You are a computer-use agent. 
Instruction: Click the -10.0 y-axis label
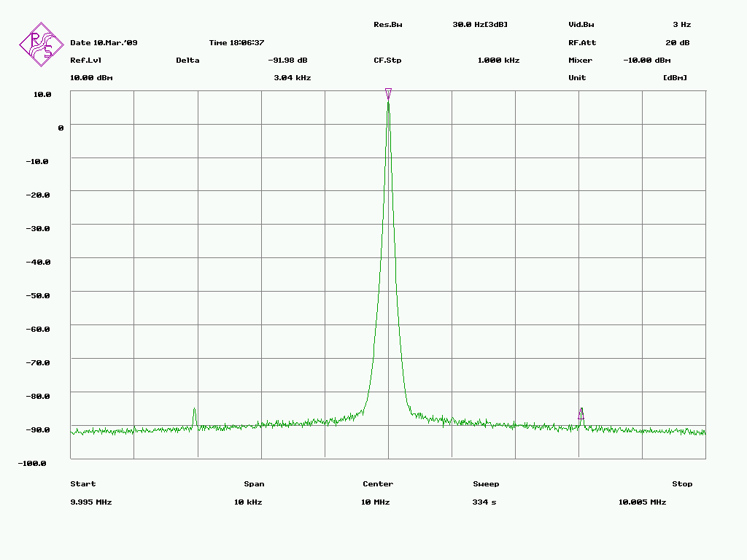point(36,162)
